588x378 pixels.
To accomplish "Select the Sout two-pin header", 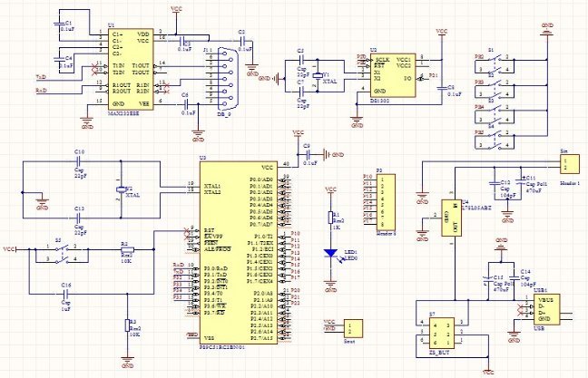I will (x=353, y=328).
